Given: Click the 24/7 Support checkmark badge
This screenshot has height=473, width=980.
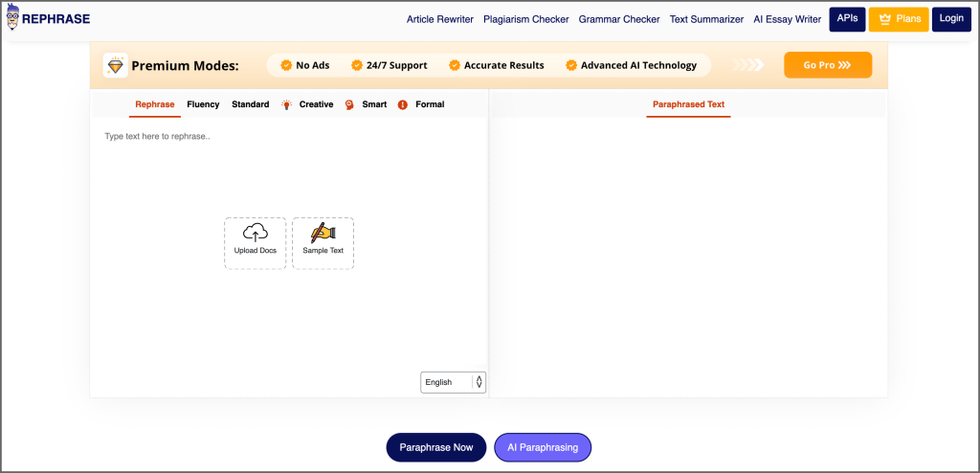Looking at the screenshot, I should pos(357,65).
